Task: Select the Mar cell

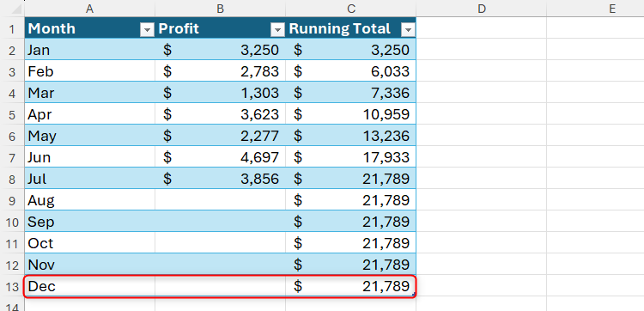Action: pos(89,93)
